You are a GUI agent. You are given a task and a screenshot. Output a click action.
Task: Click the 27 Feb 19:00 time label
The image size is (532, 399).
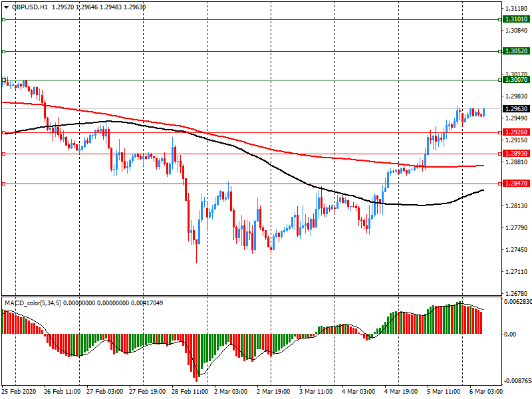click(147, 391)
